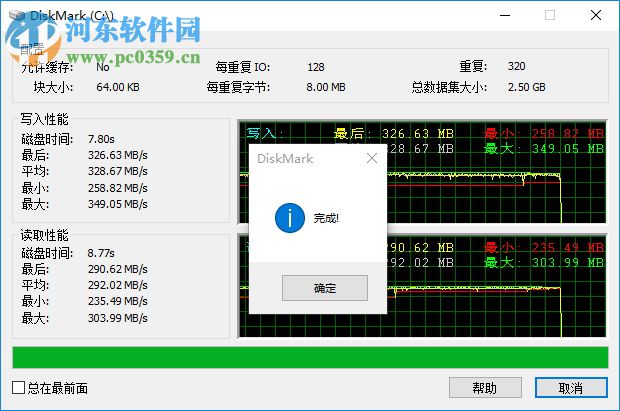Click the 允许缓存 value No
Screen dimensions: 620x411
pyautogui.click(x=103, y=67)
